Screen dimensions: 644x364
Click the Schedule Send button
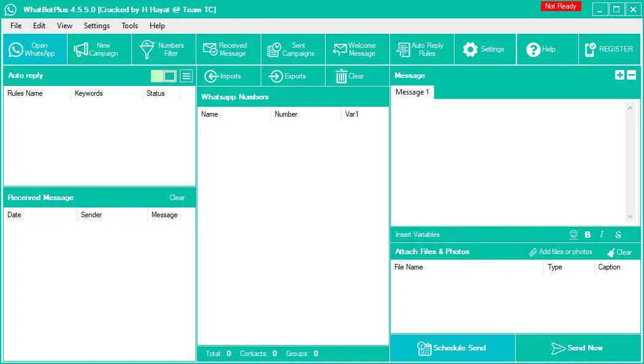[452, 348]
